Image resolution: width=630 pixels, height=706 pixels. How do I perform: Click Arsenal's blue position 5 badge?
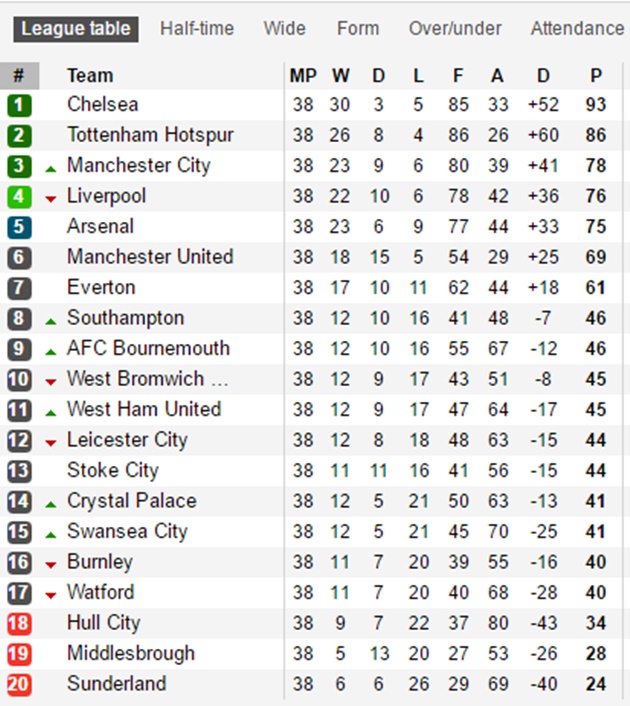tap(19, 227)
